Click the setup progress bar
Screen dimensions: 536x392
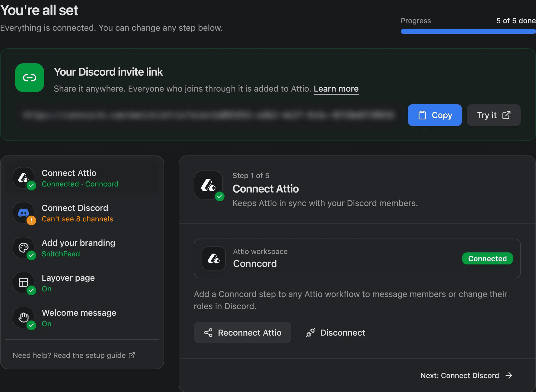point(468,31)
